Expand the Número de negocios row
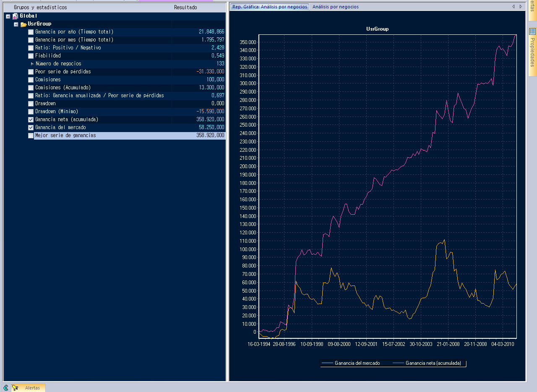Screen dimensions: 537x392 click(32, 64)
